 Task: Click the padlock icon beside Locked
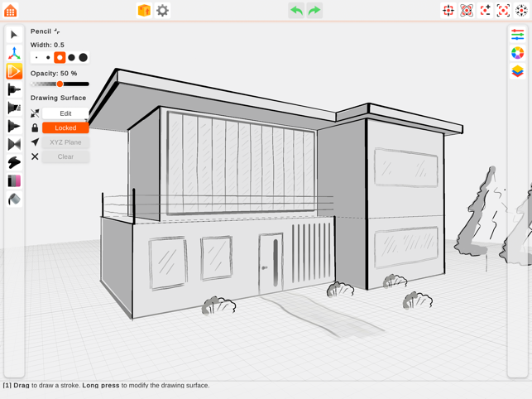(35, 127)
